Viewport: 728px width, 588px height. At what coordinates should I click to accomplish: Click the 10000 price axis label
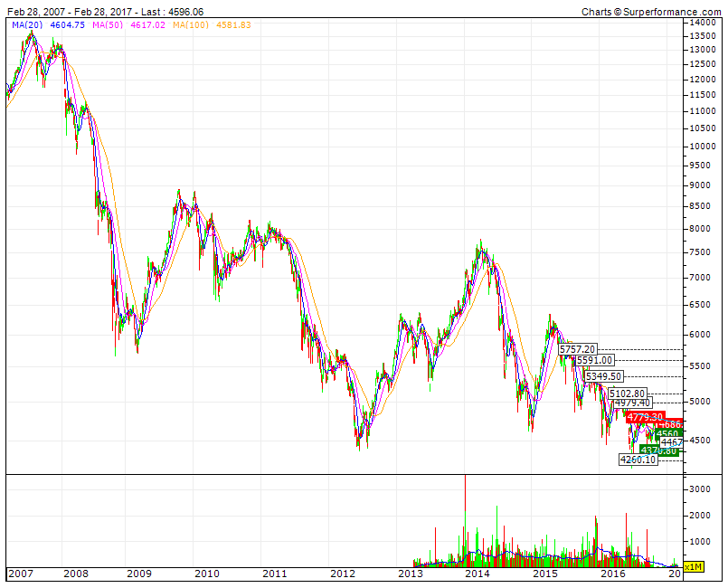click(x=703, y=146)
